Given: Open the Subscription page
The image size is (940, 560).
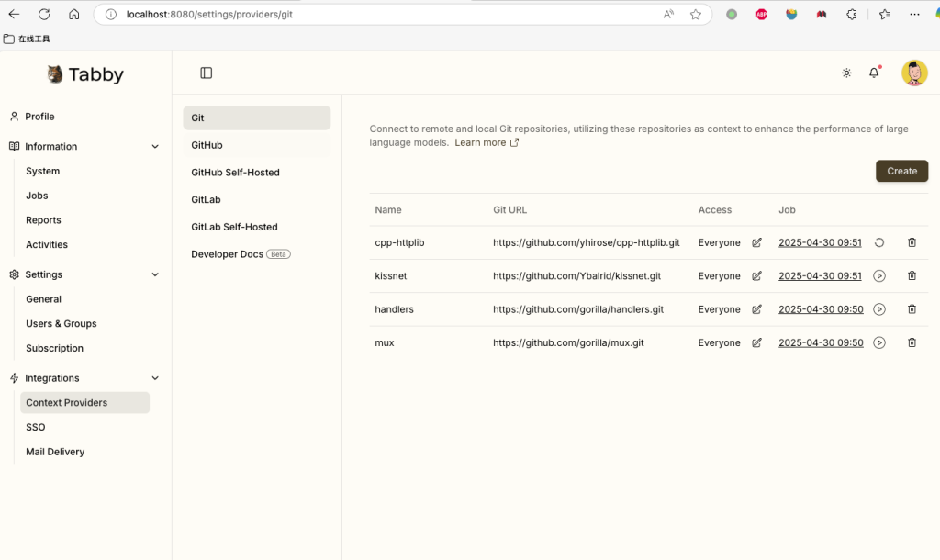Looking at the screenshot, I should [x=54, y=348].
